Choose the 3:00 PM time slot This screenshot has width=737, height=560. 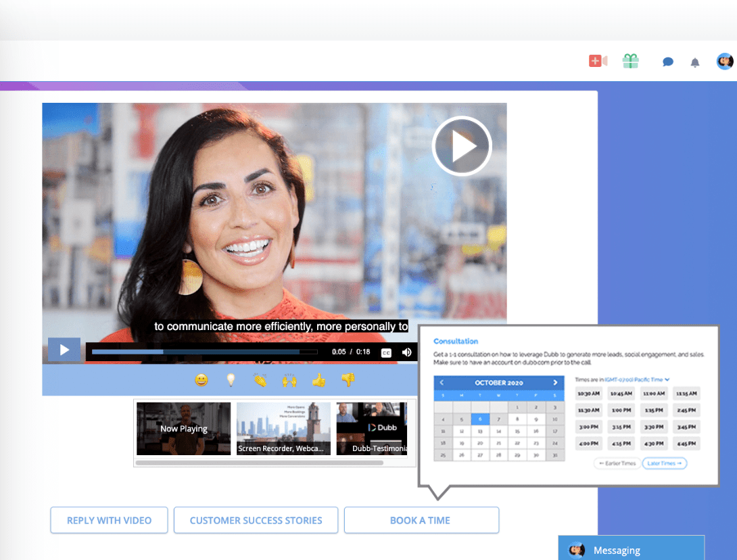pos(588,427)
